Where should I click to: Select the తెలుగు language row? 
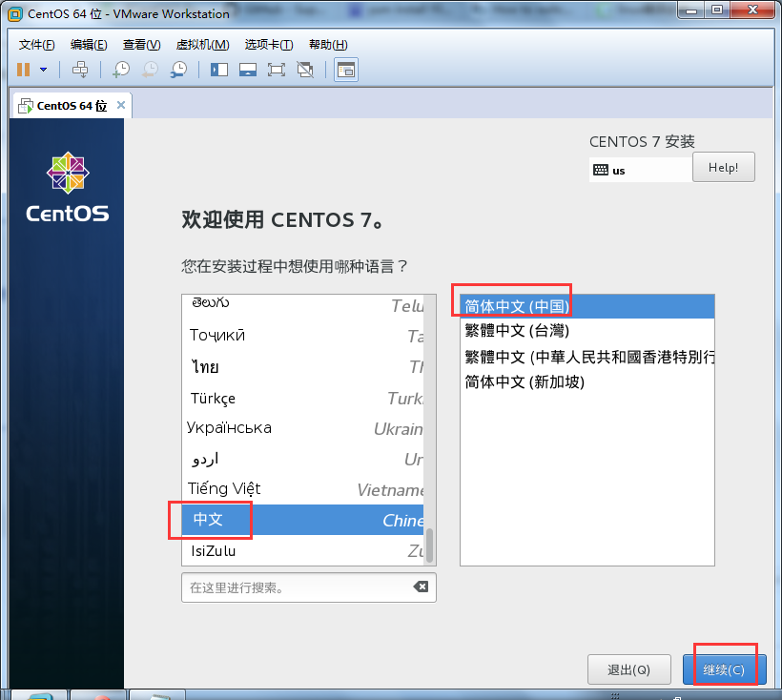pos(302,304)
